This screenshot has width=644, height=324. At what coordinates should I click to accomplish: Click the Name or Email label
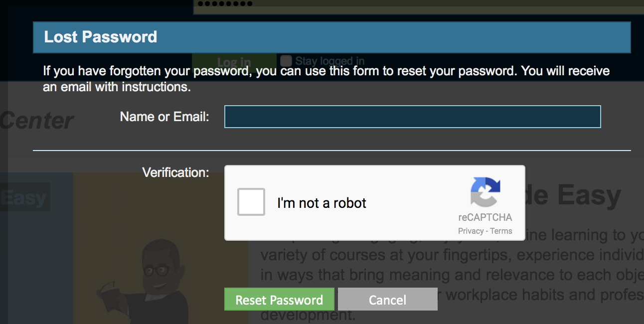164,117
